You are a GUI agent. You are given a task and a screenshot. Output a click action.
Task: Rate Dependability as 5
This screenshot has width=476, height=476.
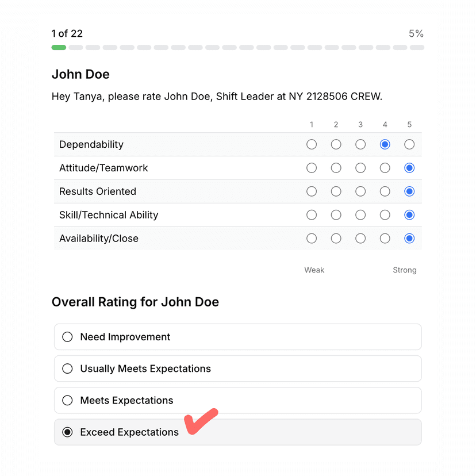409,144
